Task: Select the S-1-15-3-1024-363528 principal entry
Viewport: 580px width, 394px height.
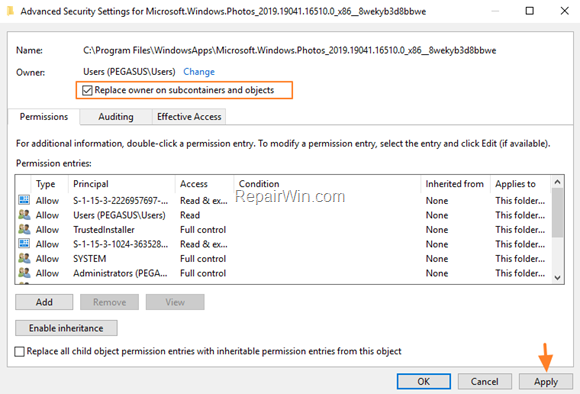Action: 121,244
